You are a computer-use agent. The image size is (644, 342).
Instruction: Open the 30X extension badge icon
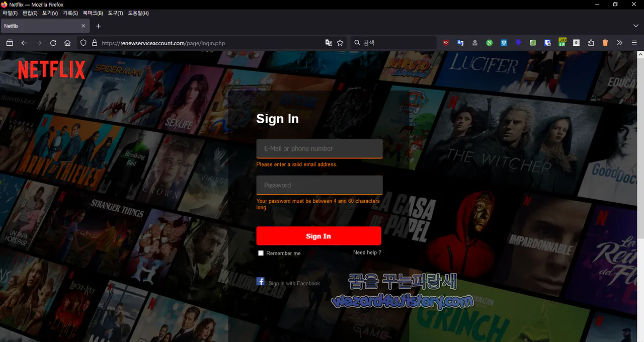tap(562, 42)
